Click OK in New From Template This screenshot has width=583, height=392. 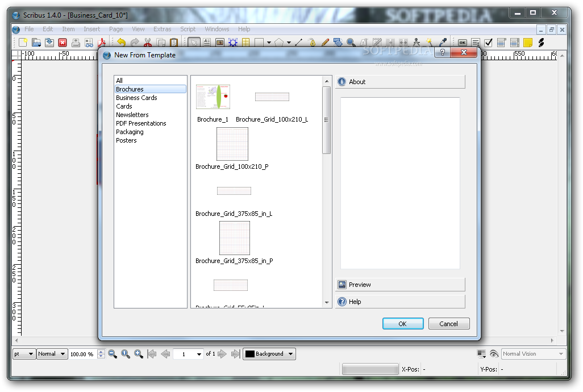click(x=403, y=324)
